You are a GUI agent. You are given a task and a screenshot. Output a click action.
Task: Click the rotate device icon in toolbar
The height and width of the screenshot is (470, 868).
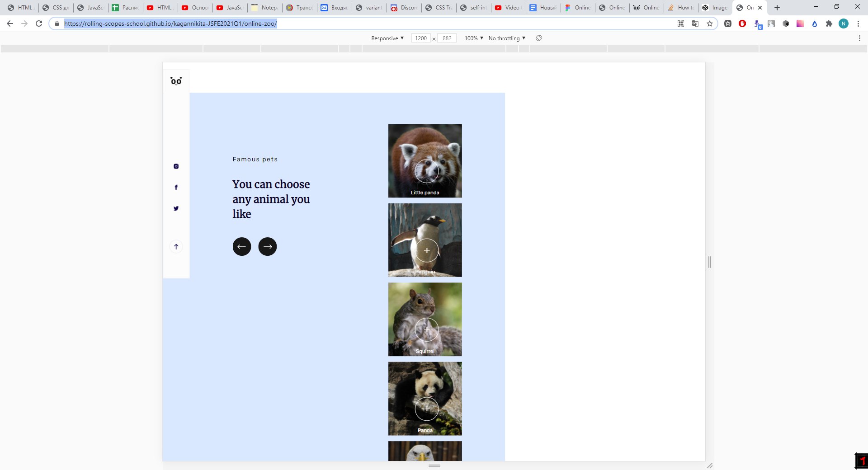coord(539,38)
